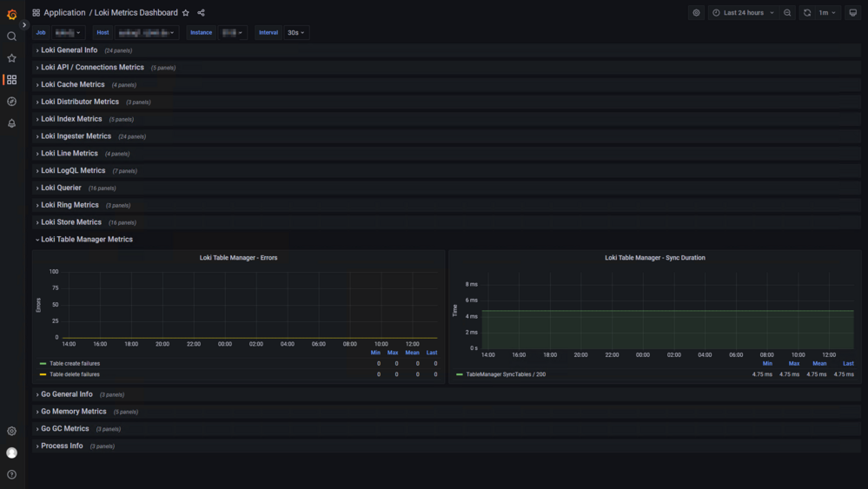The width and height of the screenshot is (868, 489).
Task: Zoom out the time range
Action: pyautogui.click(x=787, y=13)
